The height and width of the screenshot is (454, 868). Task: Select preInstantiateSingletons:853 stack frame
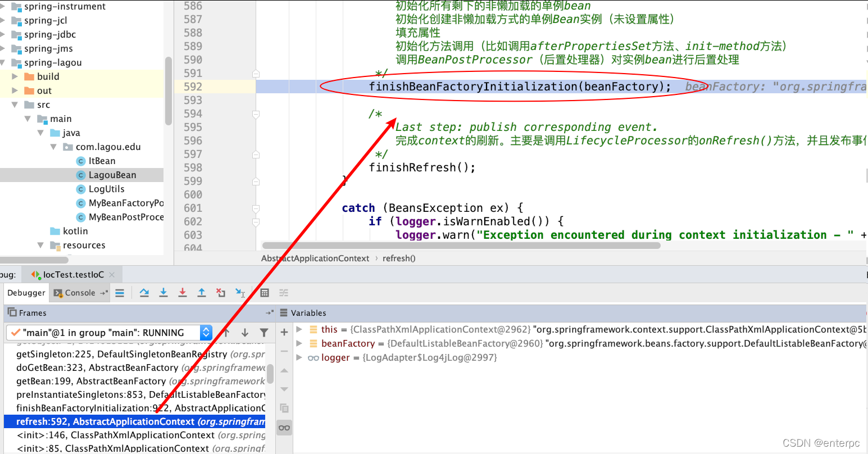[x=135, y=394]
